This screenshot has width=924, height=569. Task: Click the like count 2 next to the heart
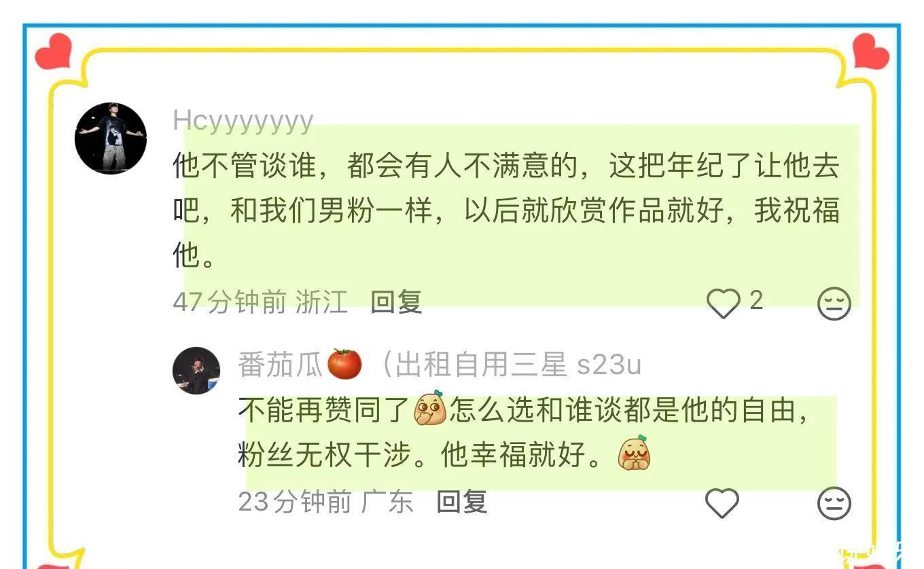point(756,300)
